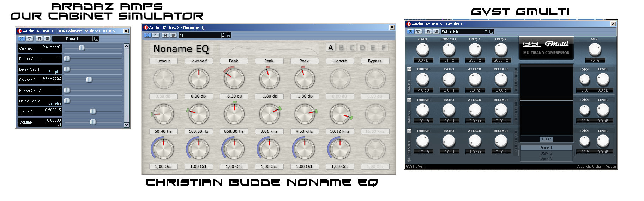Click the Volume slider handle
This screenshot has width=644, height=201.
(x=93, y=122)
